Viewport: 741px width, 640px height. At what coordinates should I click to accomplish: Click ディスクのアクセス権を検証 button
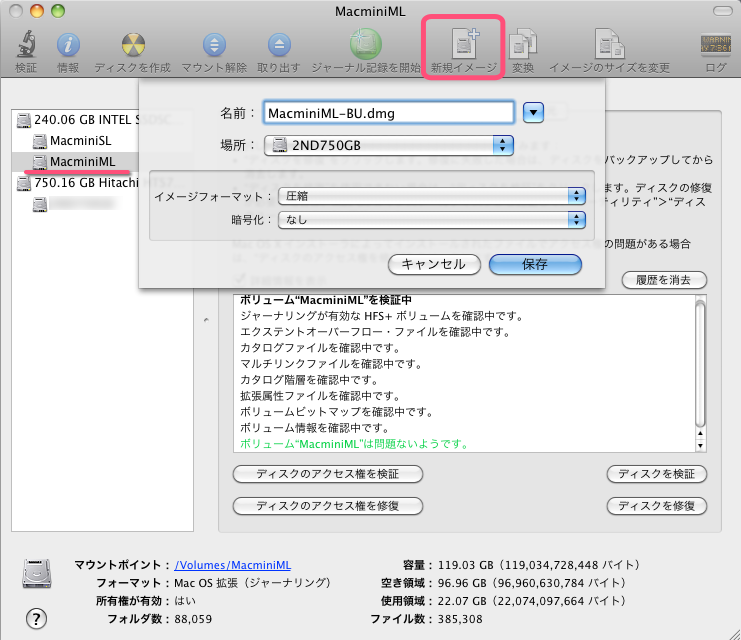[x=327, y=474]
